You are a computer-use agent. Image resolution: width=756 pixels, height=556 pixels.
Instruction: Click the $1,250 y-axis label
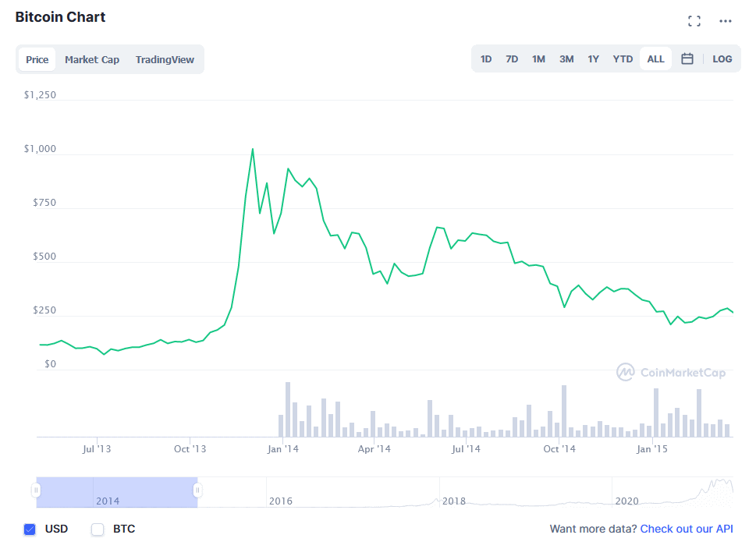(40, 95)
